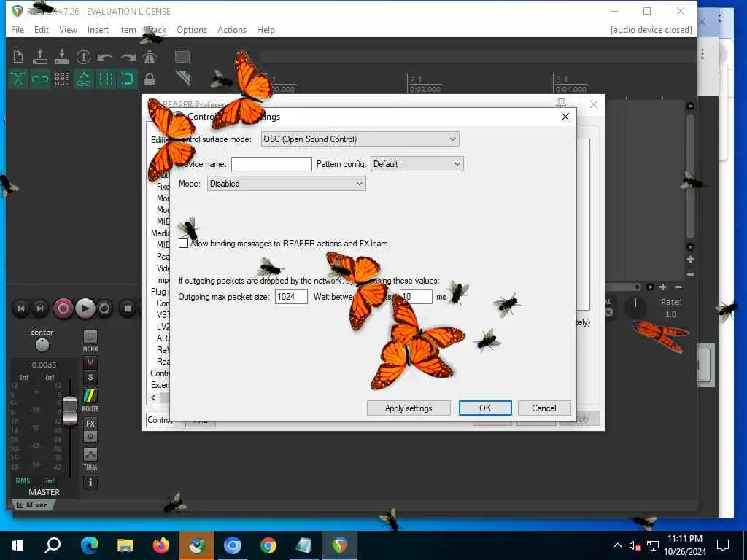Click OK in Control Surface Settings

point(485,408)
